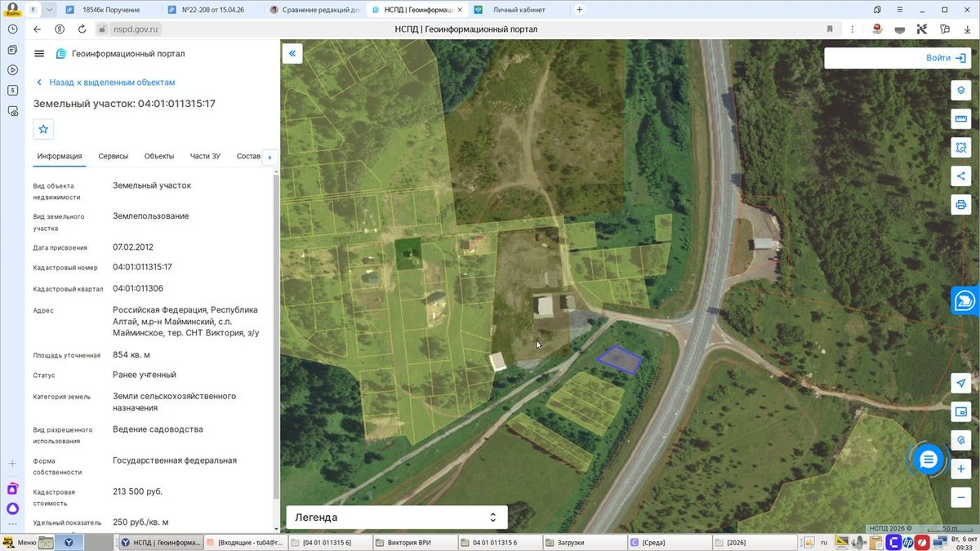This screenshot has width=980, height=551.
Task: Open the browser tab groups dropdown
Action: click(50, 10)
